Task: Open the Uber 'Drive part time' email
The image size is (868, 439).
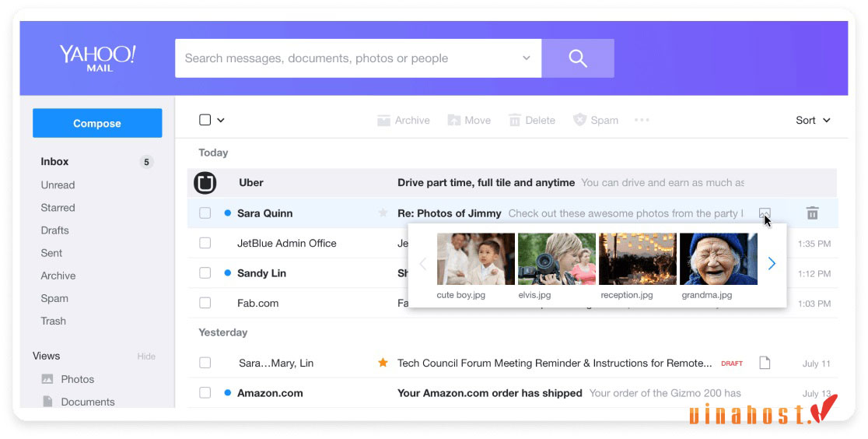Action: (486, 183)
